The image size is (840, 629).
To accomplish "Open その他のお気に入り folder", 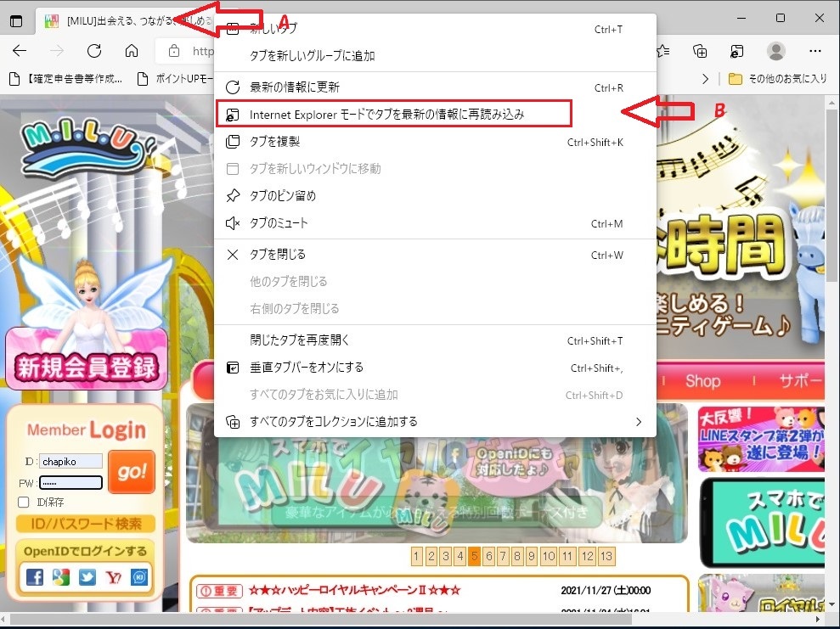I will (778, 79).
